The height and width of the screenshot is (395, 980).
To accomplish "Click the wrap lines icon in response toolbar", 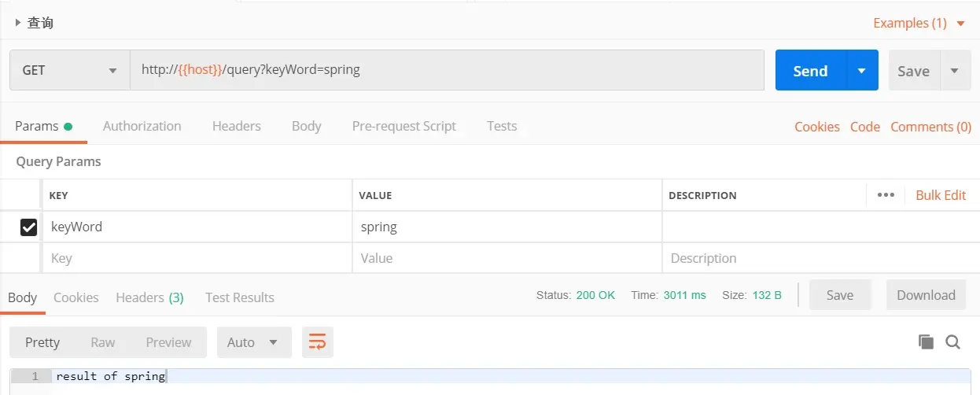I will point(317,341).
